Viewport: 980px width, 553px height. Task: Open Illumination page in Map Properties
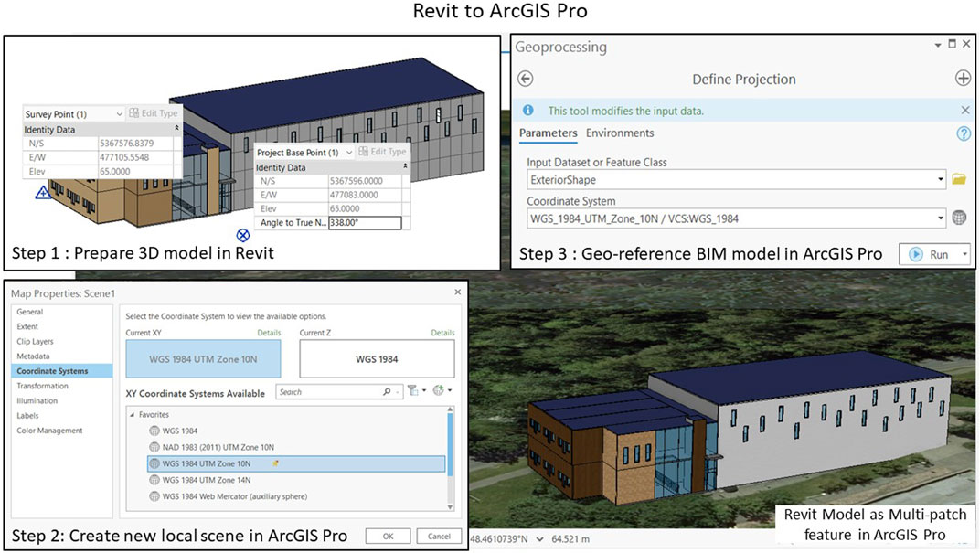tap(37, 400)
